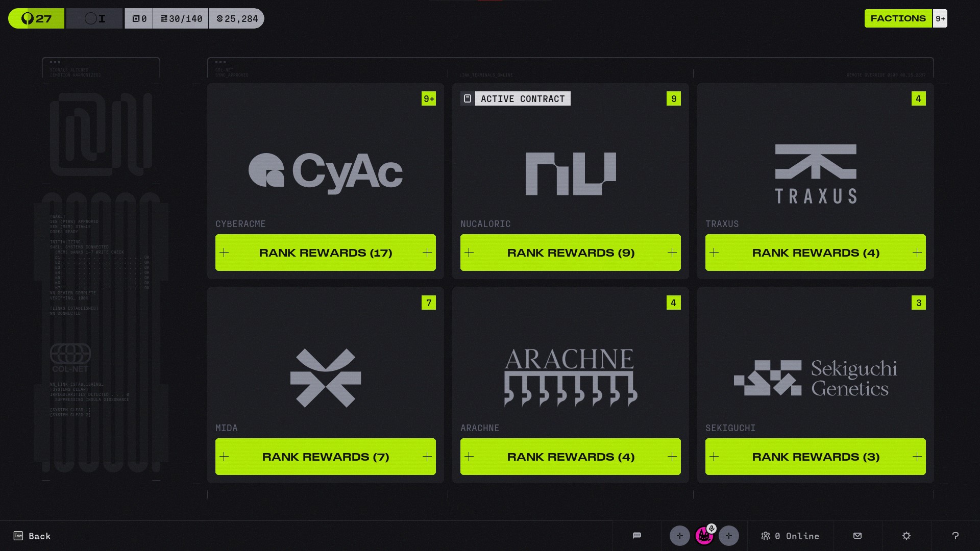Open Sekiguchi Rank Rewards (3)
Image resolution: width=980 pixels, height=551 pixels.
(x=816, y=457)
